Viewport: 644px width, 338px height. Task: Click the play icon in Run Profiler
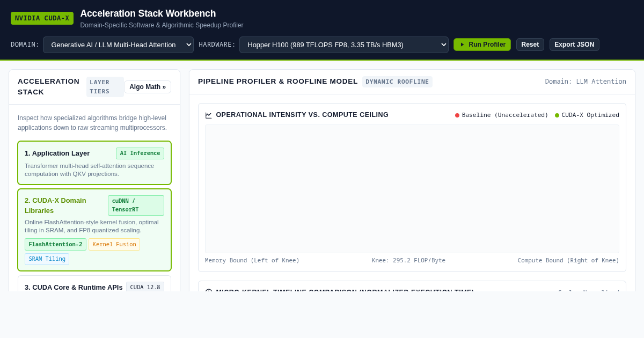pos(463,45)
